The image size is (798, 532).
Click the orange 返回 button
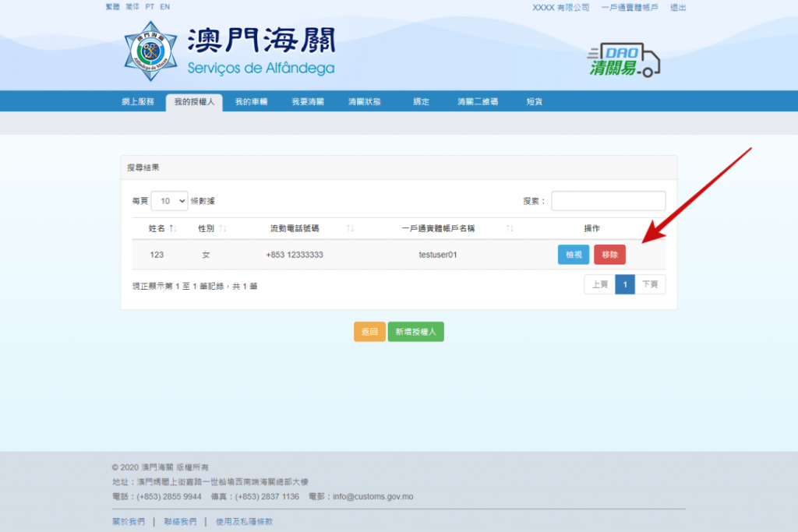369,332
